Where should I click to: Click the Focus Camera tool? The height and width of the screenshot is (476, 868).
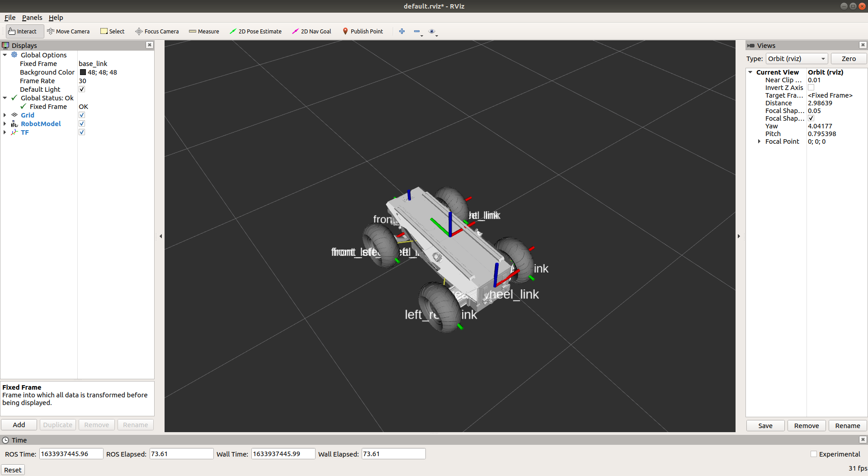pyautogui.click(x=157, y=31)
